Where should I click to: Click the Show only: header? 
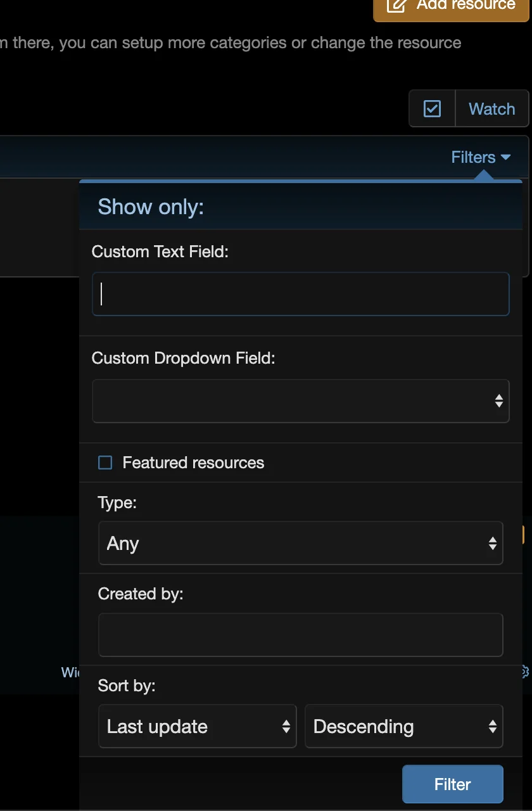(151, 207)
